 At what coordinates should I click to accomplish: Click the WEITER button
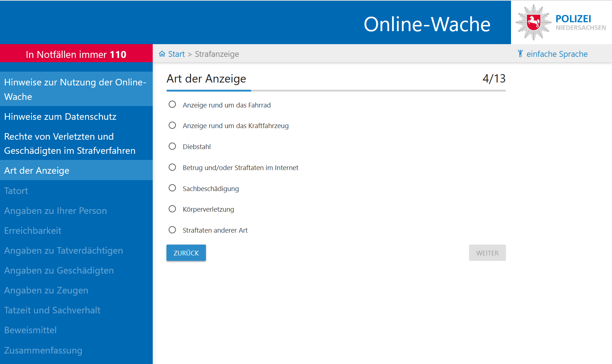(487, 253)
